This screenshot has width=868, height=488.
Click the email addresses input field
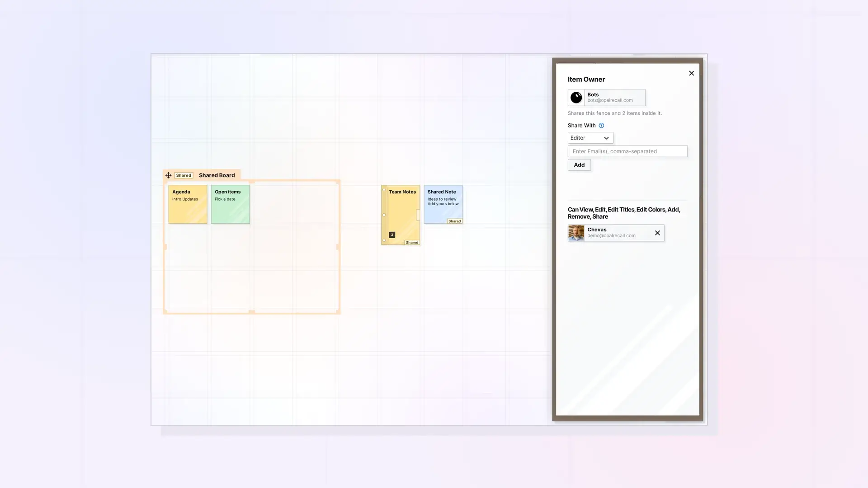tap(627, 151)
